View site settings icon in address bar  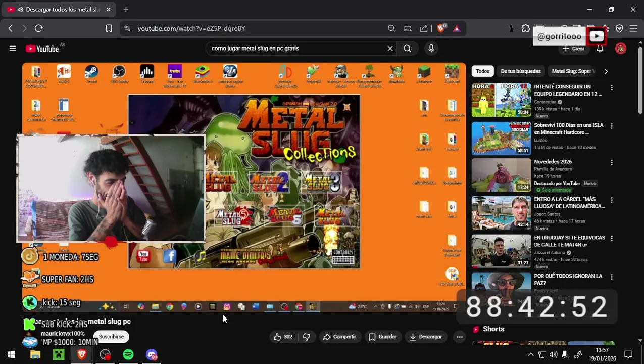[127, 29]
